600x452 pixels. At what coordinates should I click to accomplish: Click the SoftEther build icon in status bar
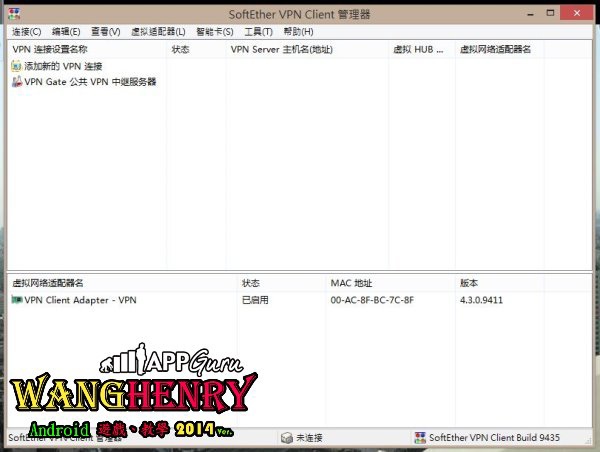coord(420,437)
